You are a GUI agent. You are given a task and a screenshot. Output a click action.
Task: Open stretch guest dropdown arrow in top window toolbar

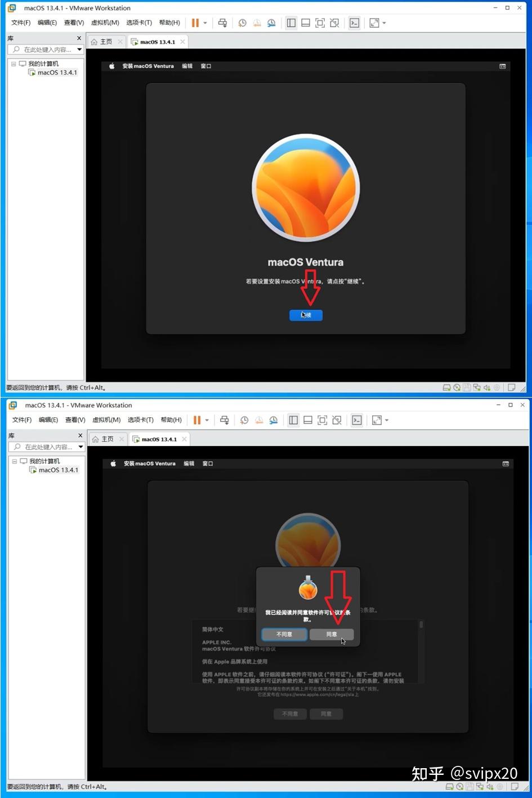385,23
